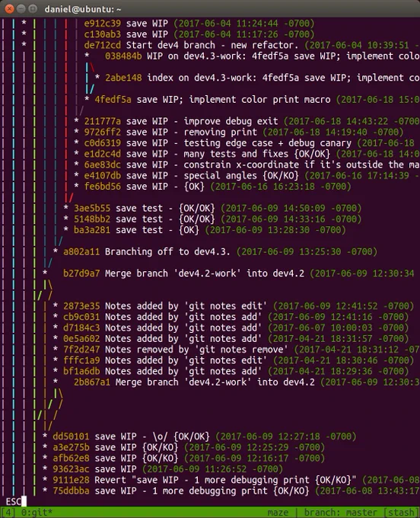
Task: Click commit hash afb62e8
Action: point(71,459)
